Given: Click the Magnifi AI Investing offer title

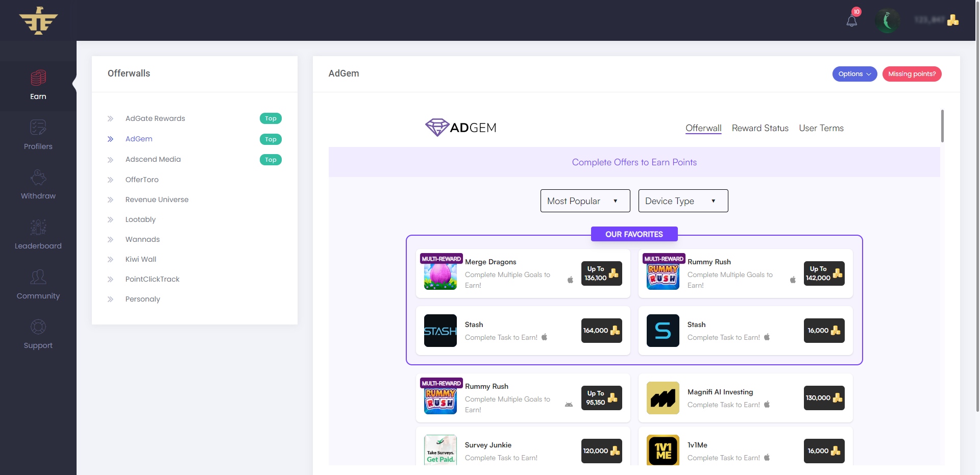Looking at the screenshot, I should click(720, 392).
